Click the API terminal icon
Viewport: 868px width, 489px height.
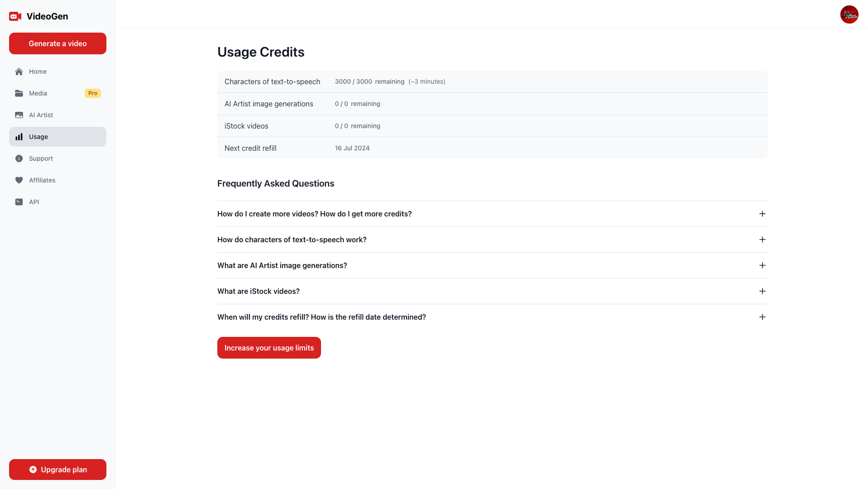[x=19, y=202]
